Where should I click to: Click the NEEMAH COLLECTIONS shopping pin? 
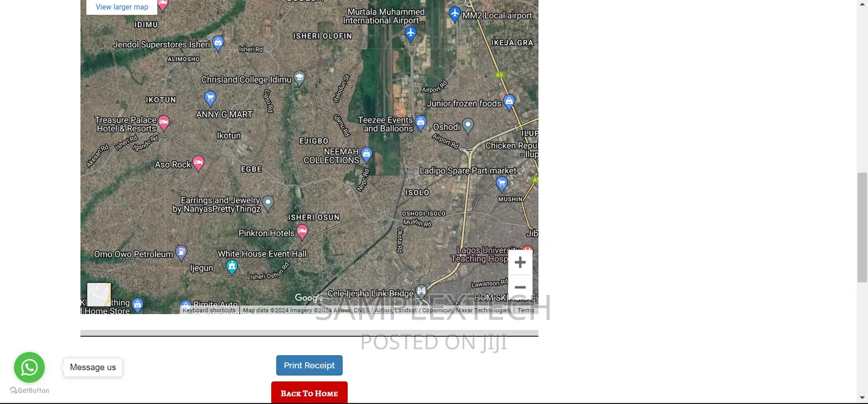367,155
